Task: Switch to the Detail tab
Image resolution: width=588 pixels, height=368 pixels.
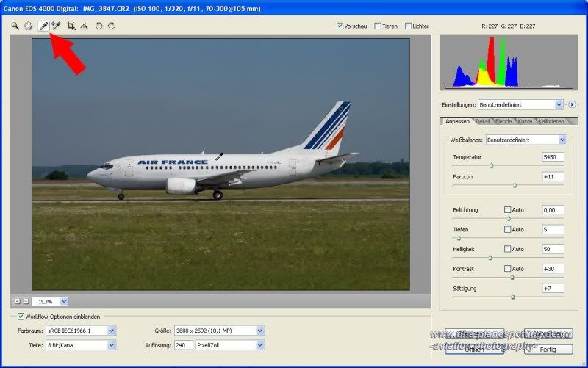Action: 483,121
